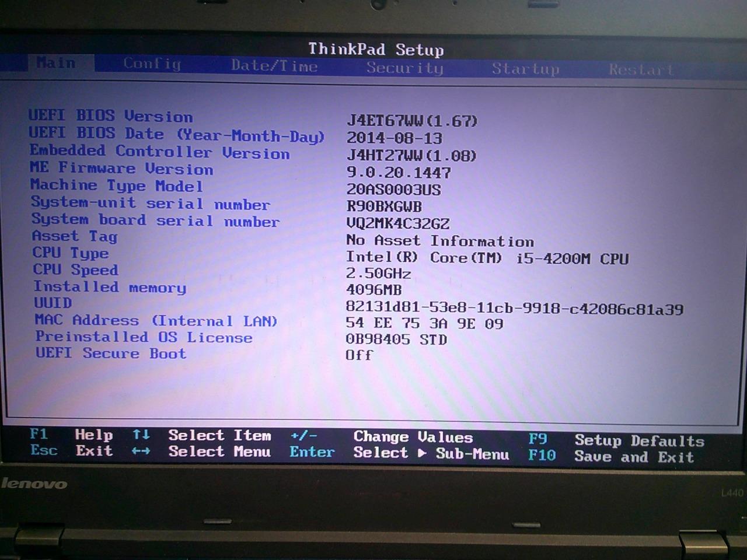Click the ThinkPad Setup title
Image resolution: width=747 pixels, height=560 pixels.
[x=376, y=49]
